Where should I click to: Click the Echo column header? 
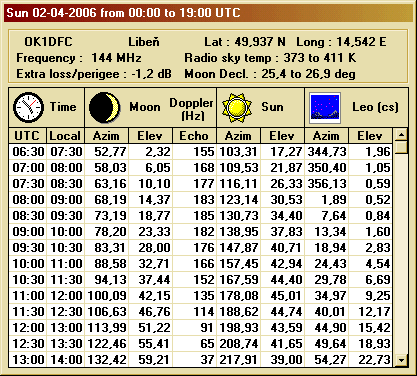pos(194,136)
